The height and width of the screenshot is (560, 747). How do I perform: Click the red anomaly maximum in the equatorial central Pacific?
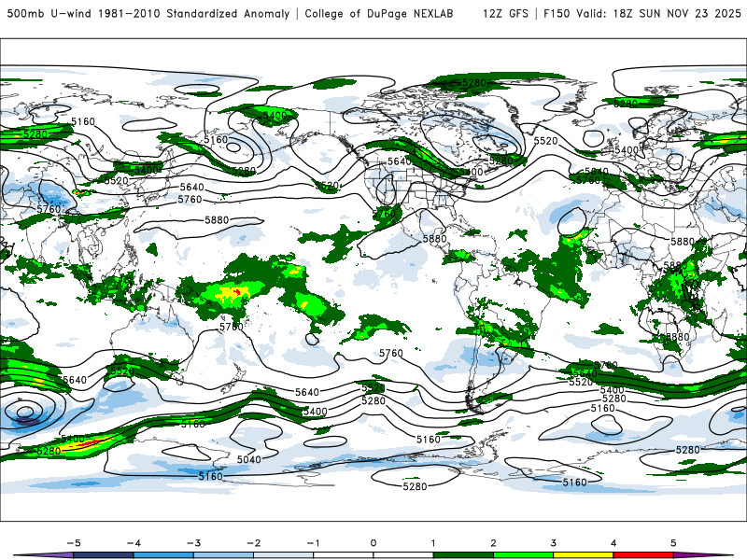coord(236,290)
